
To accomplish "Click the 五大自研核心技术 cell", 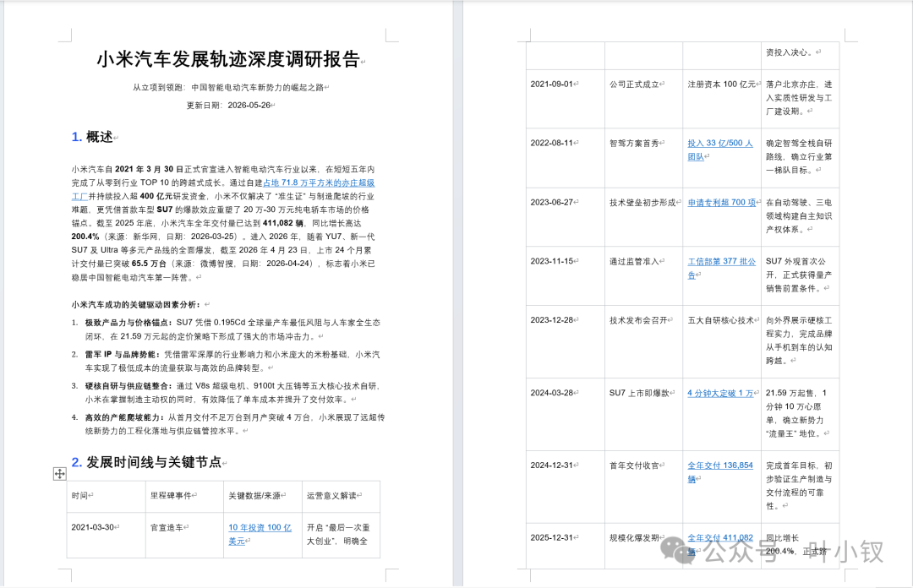I will 722,342.
